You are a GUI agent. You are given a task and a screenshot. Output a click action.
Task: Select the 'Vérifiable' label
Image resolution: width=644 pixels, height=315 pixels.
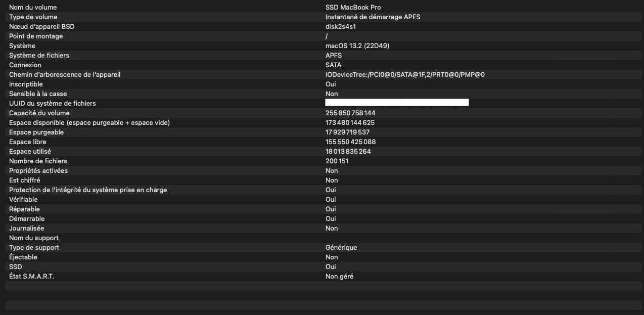tap(23, 200)
